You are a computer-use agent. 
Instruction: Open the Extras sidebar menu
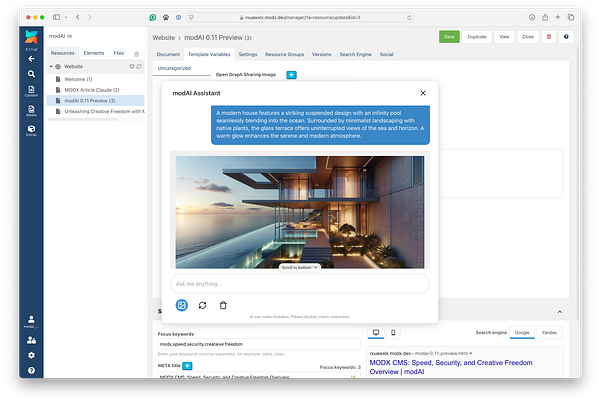coord(31,131)
